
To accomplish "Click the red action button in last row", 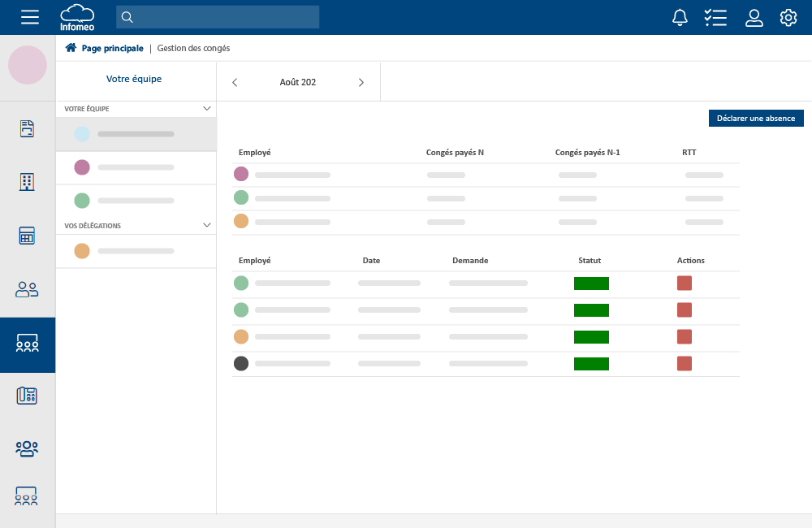I will 685,363.
